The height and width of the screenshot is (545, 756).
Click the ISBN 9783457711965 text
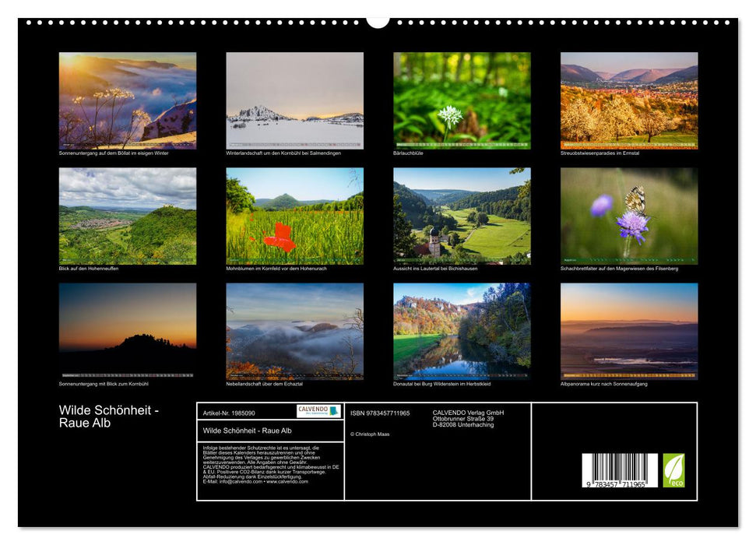click(380, 413)
